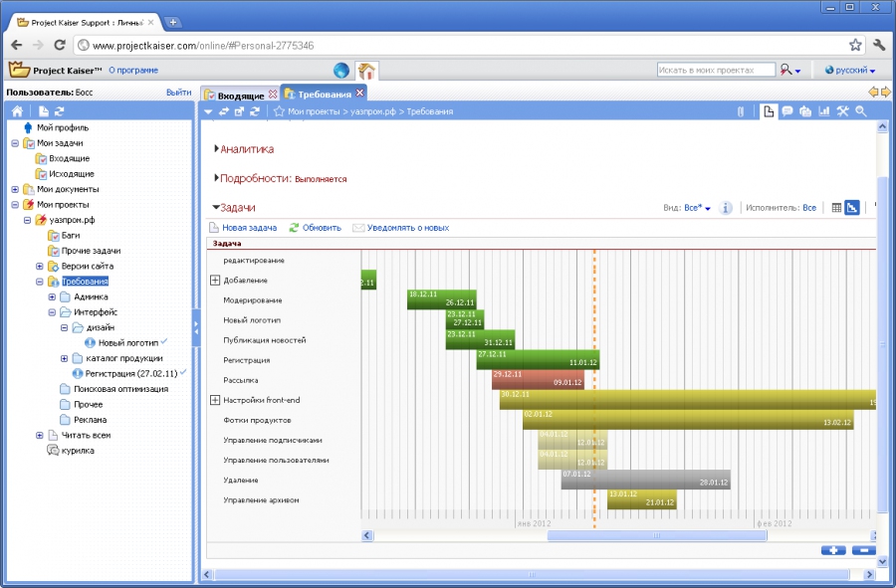This screenshot has height=588, width=896.
Task: Close the Входящие tab
Action: pos(273,95)
